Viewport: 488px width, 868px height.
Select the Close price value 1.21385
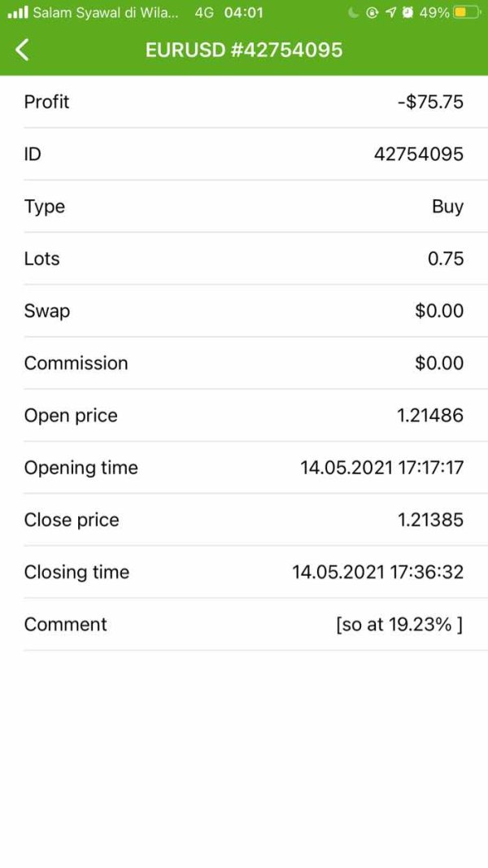tap(430, 520)
